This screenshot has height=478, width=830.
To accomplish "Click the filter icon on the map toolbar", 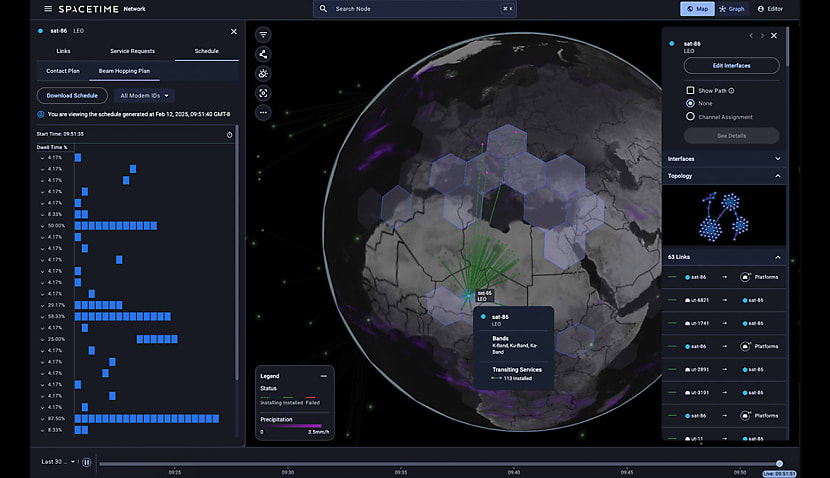I will (x=263, y=35).
